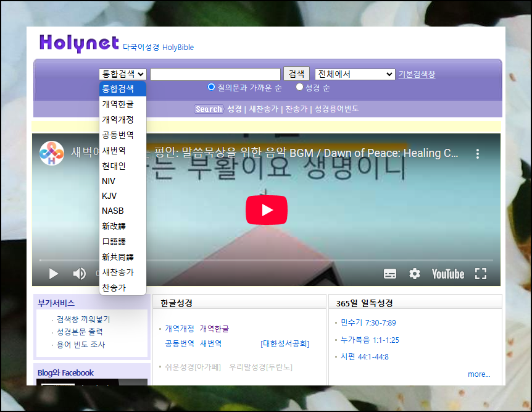The image size is (532, 412).
Task: Click the 검색 search button
Action: tap(296, 74)
